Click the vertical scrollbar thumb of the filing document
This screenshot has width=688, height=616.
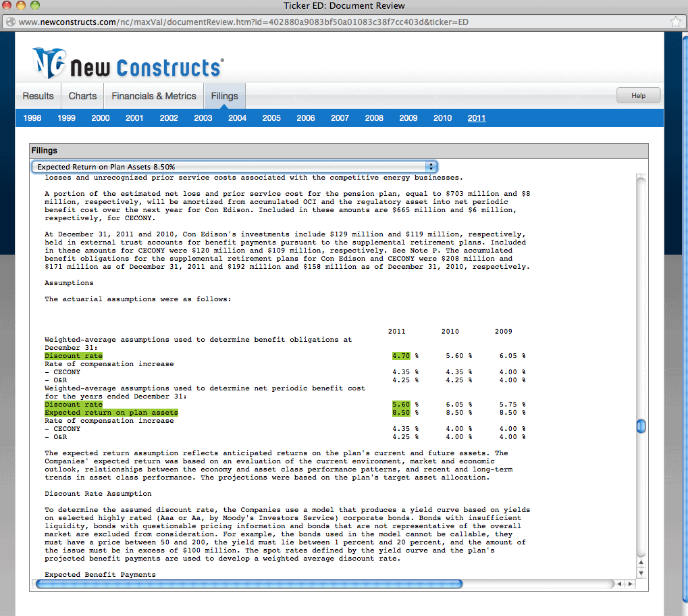point(641,426)
